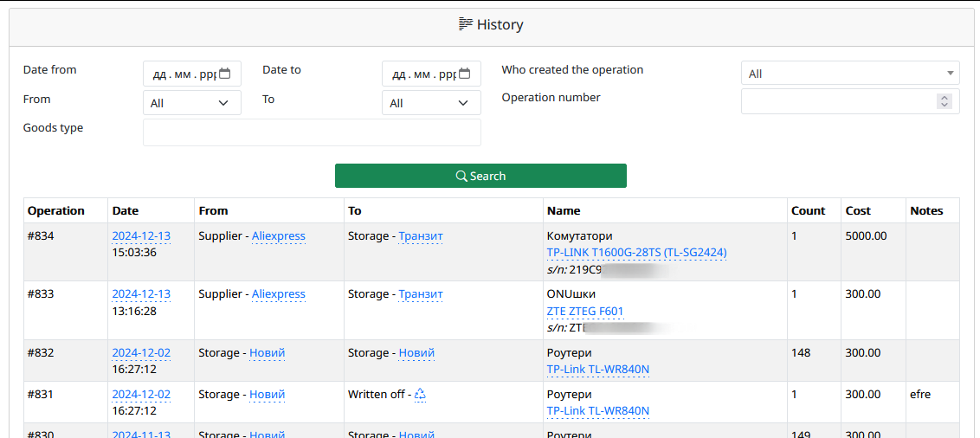Image resolution: width=980 pixels, height=438 pixels.
Task: Open calendar picker in Date to field
Action: click(x=464, y=74)
